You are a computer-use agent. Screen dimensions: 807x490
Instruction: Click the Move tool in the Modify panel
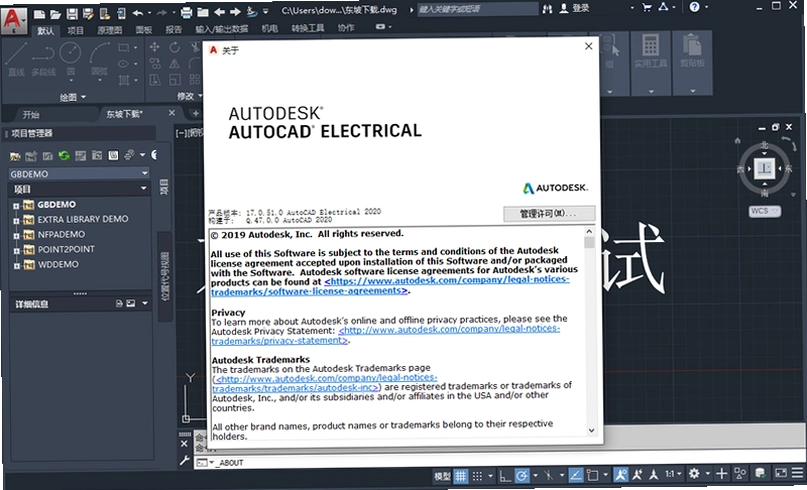154,47
